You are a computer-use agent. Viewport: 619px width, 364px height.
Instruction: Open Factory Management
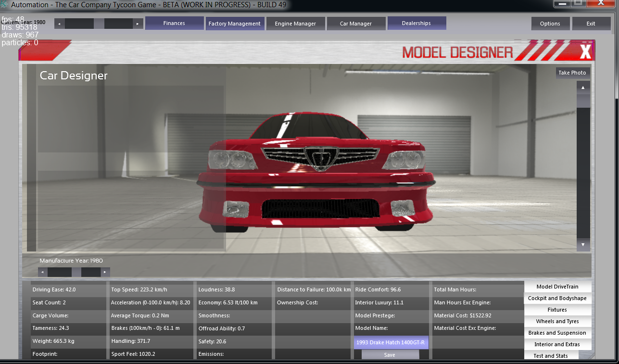pyautogui.click(x=235, y=24)
